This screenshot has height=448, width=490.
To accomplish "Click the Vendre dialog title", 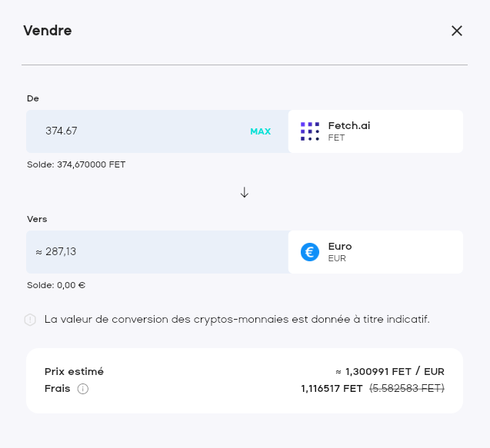I will pos(48,31).
